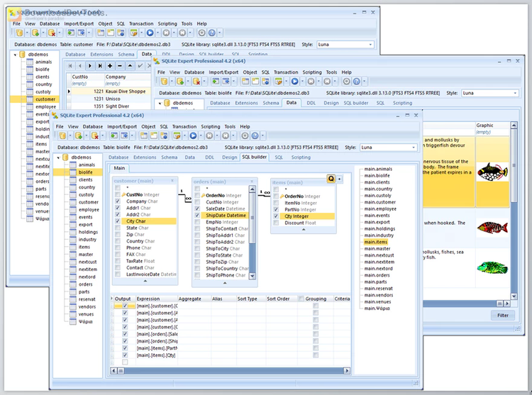Click the New Table icon in front window toolbar
Image resolution: width=532 pixels, height=395 pixels.
[x=144, y=135]
